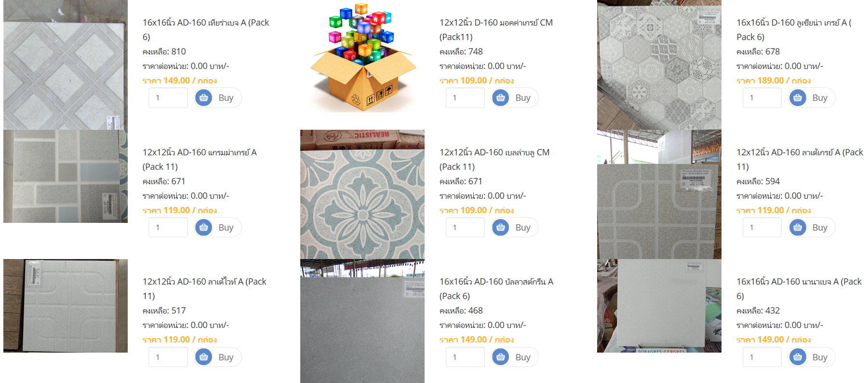Click basket icon for product with 594 remaining

click(x=798, y=227)
